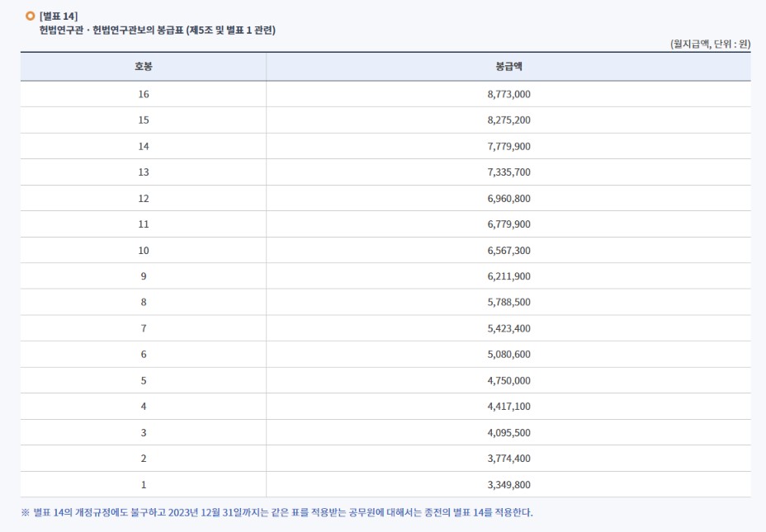This screenshot has width=766, height=532.
Task: Click row for 호봉 15
Action: coord(143,120)
